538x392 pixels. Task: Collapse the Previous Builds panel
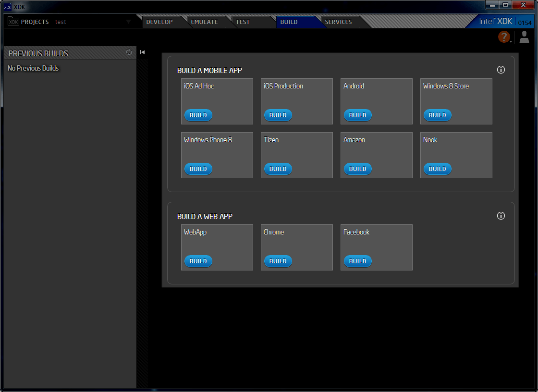[142, 52]
